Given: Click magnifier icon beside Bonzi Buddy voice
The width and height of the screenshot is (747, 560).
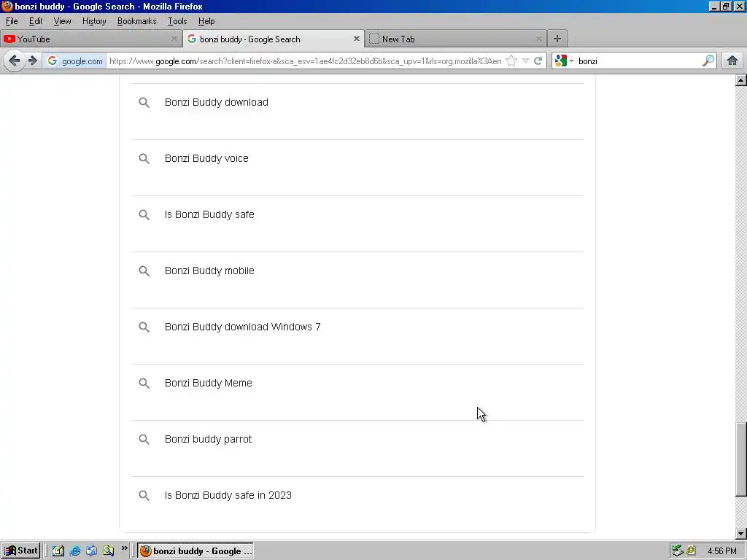Looking at the screenshot, I should pos(144,158).
